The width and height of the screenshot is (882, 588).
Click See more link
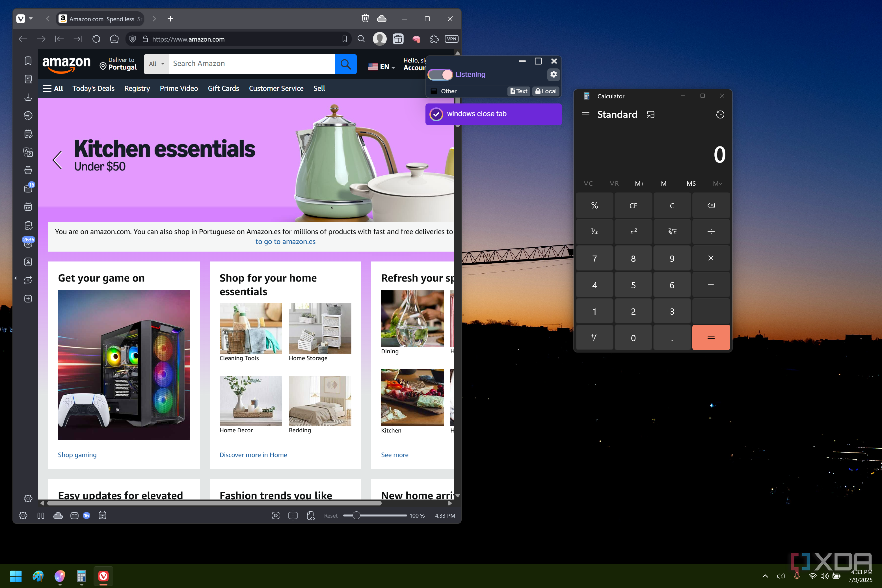(395, 455)
